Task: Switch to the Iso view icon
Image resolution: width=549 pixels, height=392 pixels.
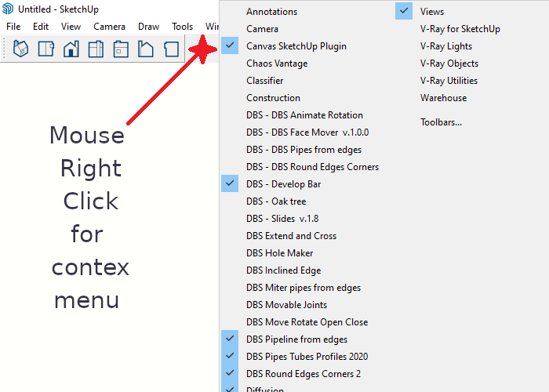Action: tap(20, 49)
